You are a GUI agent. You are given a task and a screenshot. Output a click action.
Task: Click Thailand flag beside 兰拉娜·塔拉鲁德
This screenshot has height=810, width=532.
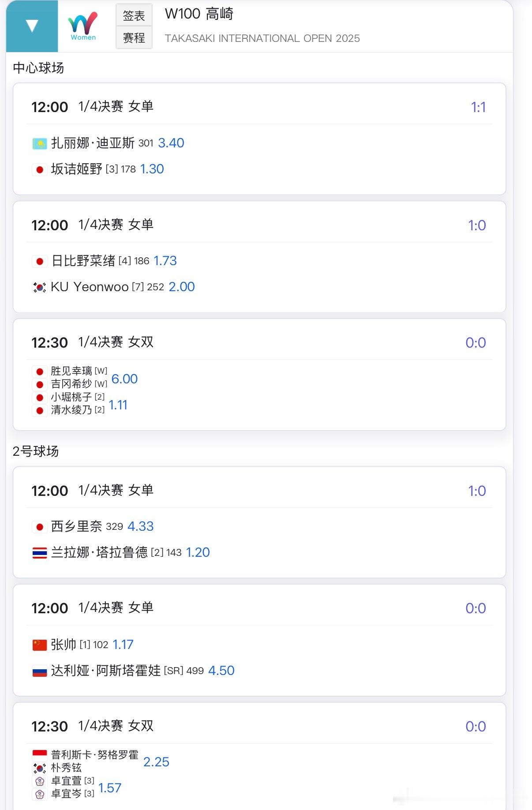click(x=40, y=553)
